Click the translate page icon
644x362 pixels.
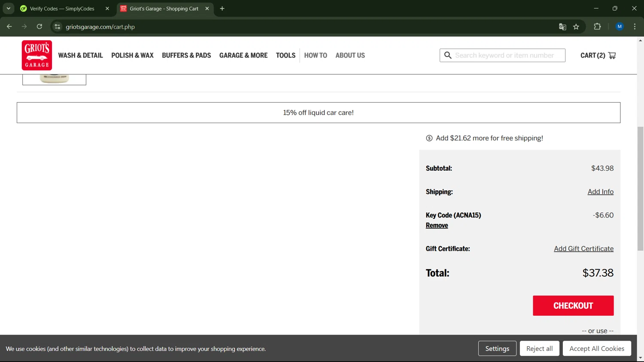coord(562,27)
